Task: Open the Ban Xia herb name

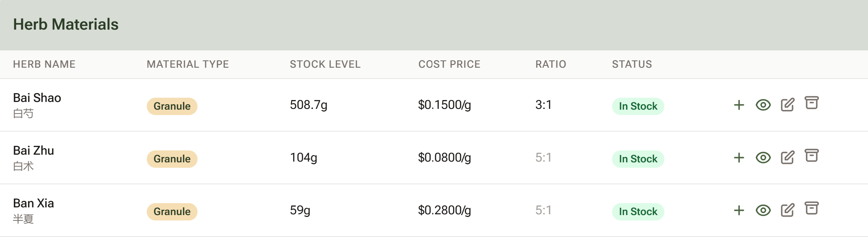Action: point(33,203)
